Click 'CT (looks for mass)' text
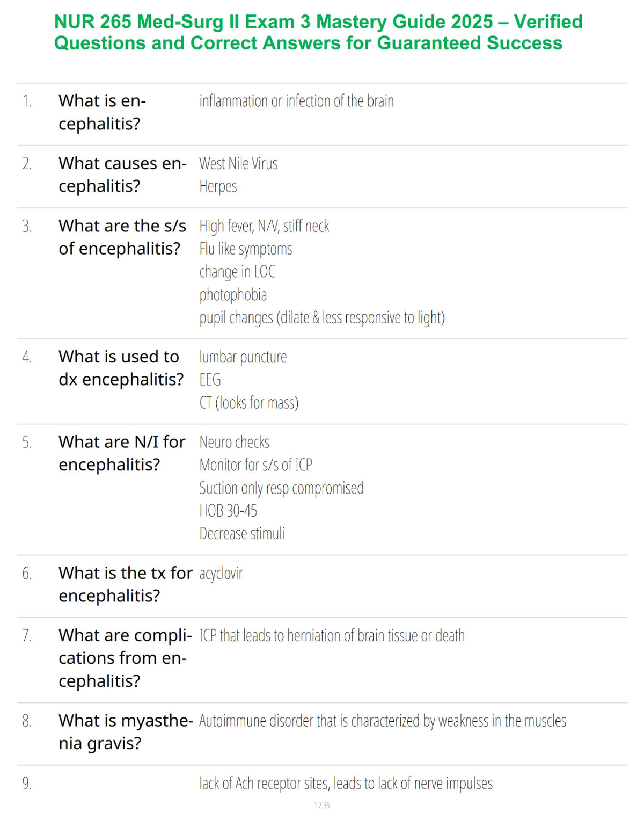This screenshot has width=644, height=834. tap(249, 403)
